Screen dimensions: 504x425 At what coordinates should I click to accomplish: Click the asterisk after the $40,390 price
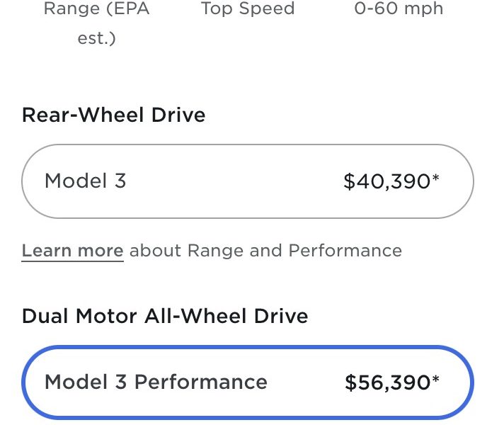(x=435, y=178)
